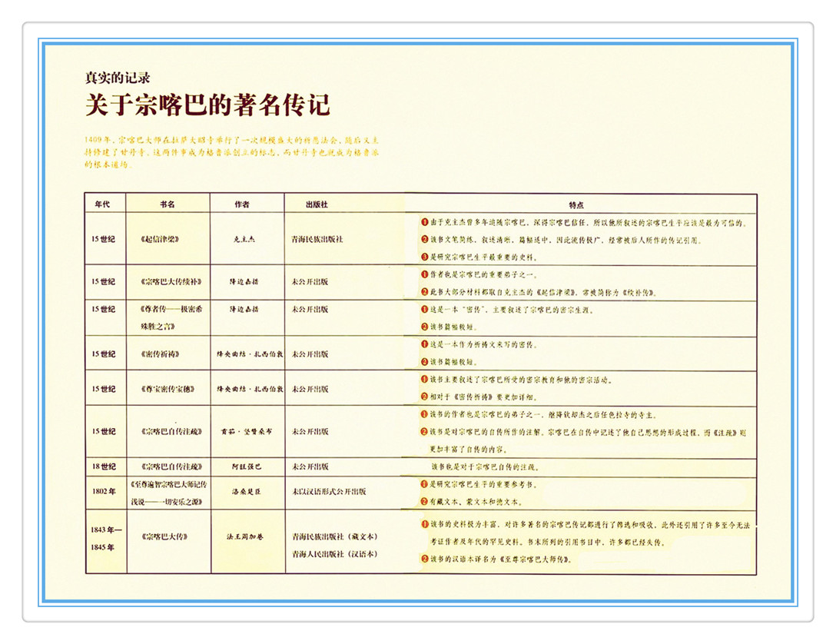
Task: Click 青海人民出版社（汉语本） in the last row
Action: pyautogui.click(x=335, y=553)
